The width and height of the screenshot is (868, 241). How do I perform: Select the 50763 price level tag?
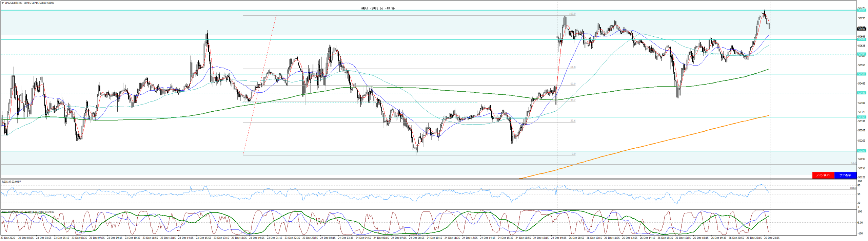pyautogui.click(x=862, y=11)
